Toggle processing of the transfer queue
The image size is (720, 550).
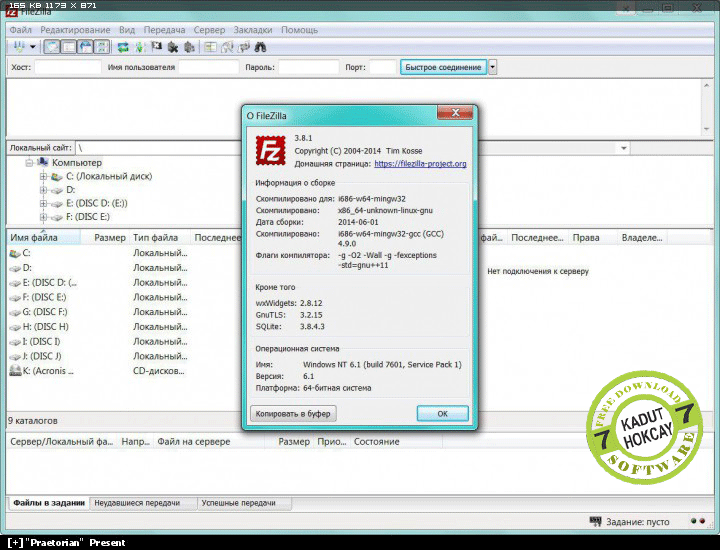[x=140, y=47]
